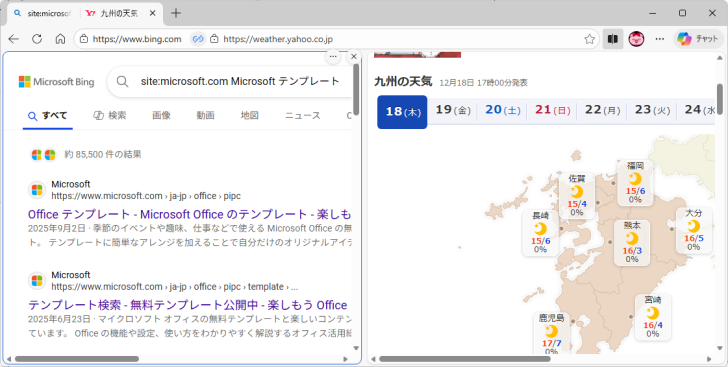Click the bing.com address in URL bar
The height and width of the screenshot is (367, 728).
(x=137, y=39)
